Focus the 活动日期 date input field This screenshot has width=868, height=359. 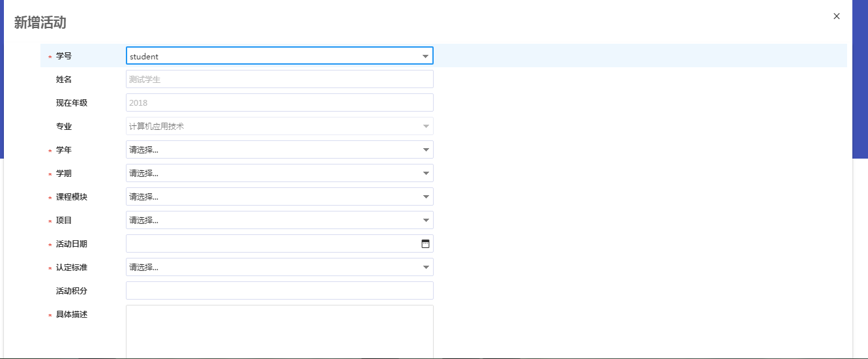(x=273, y=243)
